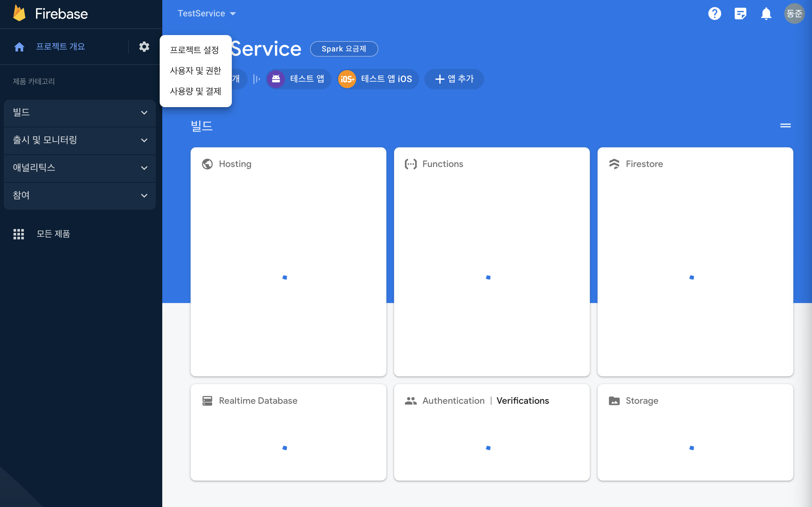Select 사용량 및 결제 menu item
812x507 pixels.
pyautogui.click(x=196, y=92)
